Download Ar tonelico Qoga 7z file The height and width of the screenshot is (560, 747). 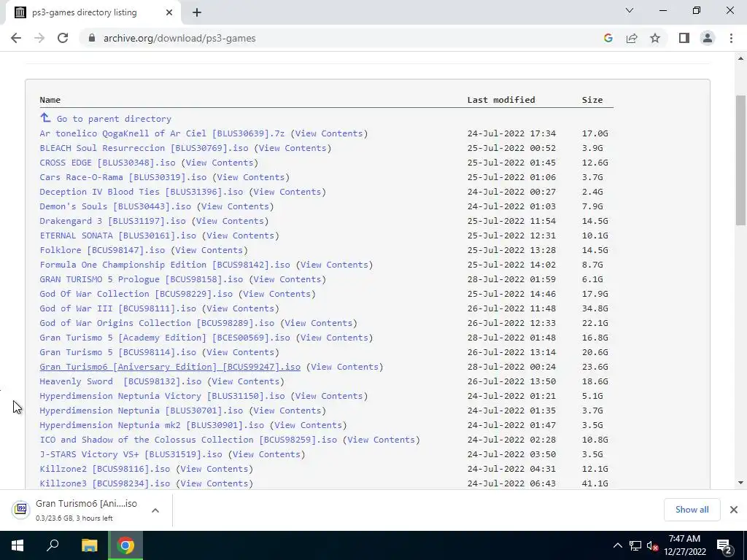(x=162, y=133)
